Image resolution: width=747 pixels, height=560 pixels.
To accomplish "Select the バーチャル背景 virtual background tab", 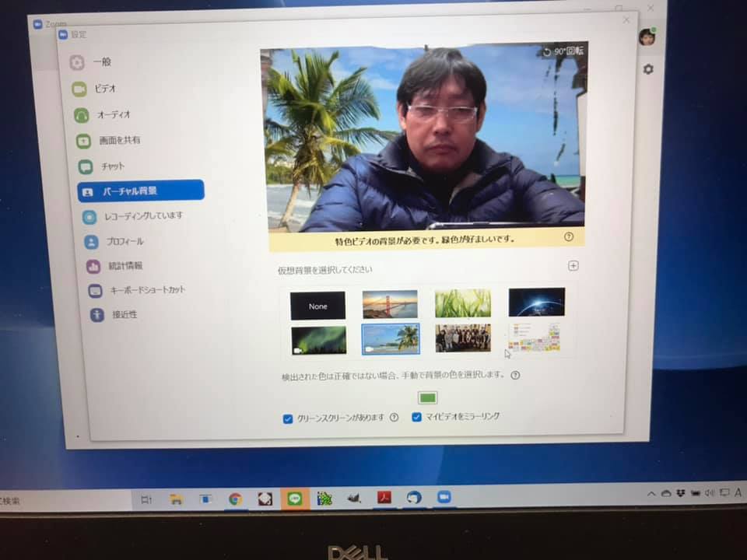I will point(141,191).
